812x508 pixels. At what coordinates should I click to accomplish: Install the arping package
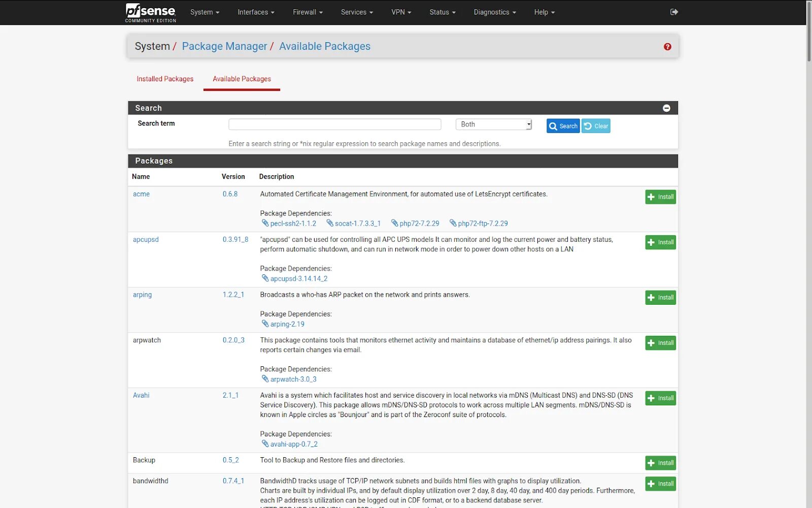point(660,298)
